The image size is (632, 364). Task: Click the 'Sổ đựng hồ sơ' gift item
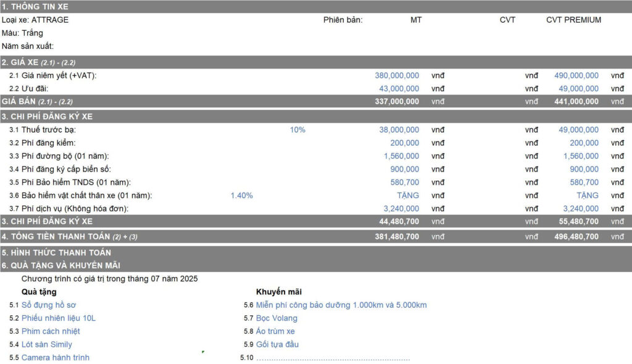coord(49,305)
